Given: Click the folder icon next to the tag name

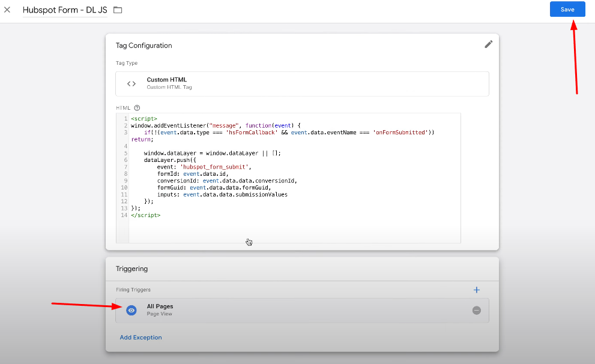Looking at the screenshot, I should 118,10.
